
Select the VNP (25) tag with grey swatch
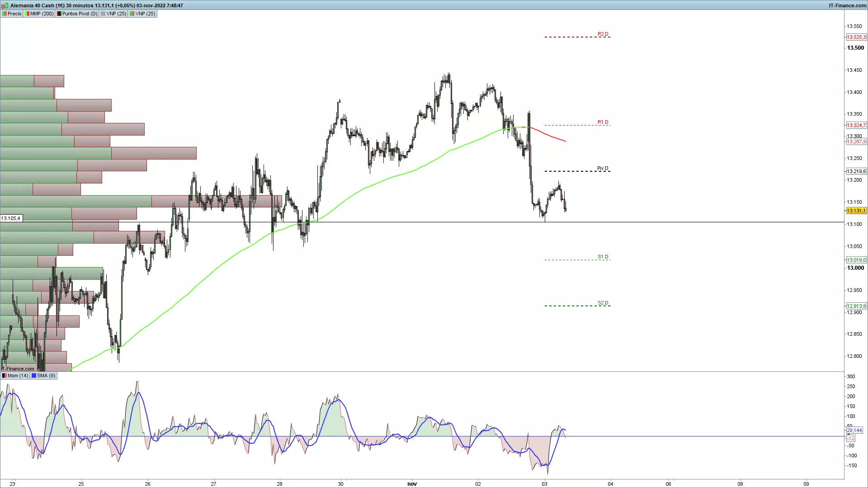(x=113, y=14)
